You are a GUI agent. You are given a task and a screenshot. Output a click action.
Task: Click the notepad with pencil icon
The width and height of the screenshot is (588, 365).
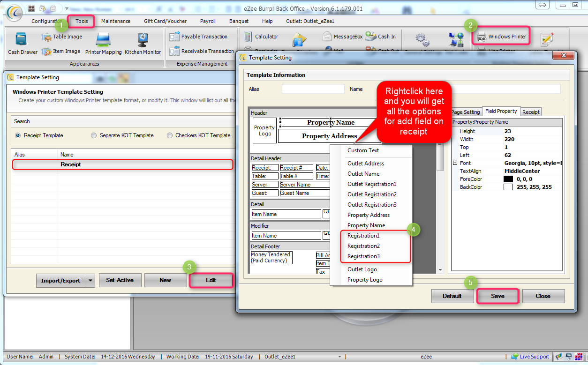pos(547,39)
